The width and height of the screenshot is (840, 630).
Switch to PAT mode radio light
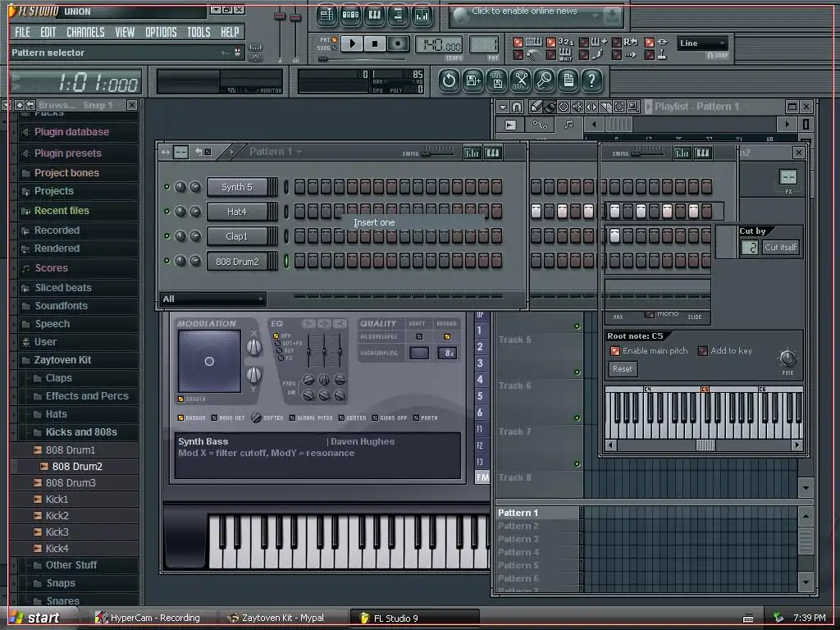(335, 39)
